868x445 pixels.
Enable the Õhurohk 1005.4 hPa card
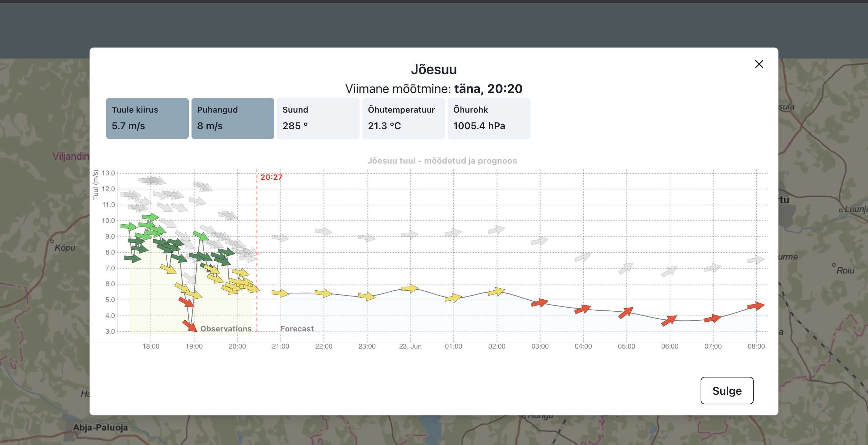click(x=489, y=118)
